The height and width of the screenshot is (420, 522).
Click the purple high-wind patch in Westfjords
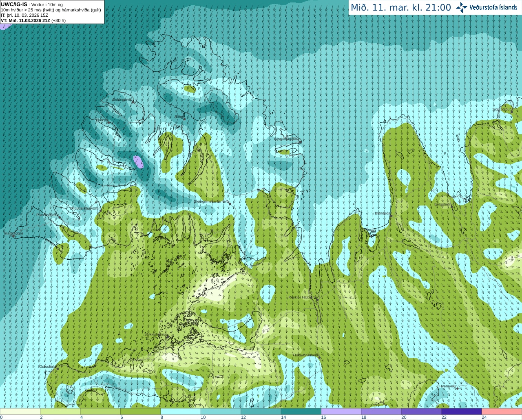click(x=138, y=161)
